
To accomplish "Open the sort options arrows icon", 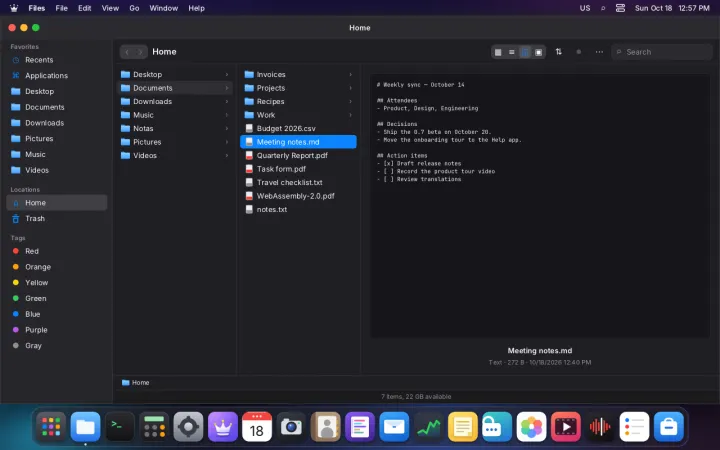I will [558, 52].
